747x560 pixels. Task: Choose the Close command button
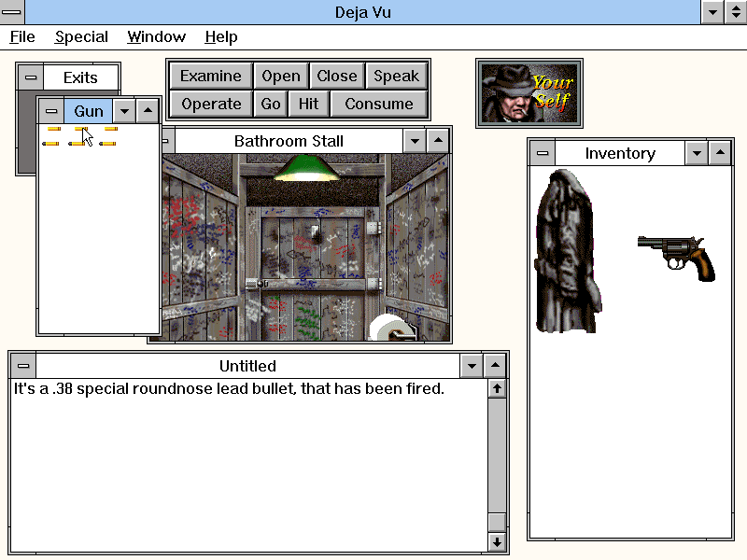click(x=337, y=77)
